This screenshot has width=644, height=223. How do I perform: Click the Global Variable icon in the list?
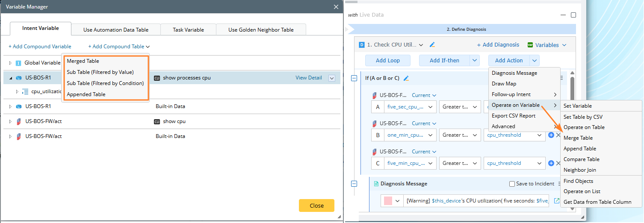click(x=18, y=63)
